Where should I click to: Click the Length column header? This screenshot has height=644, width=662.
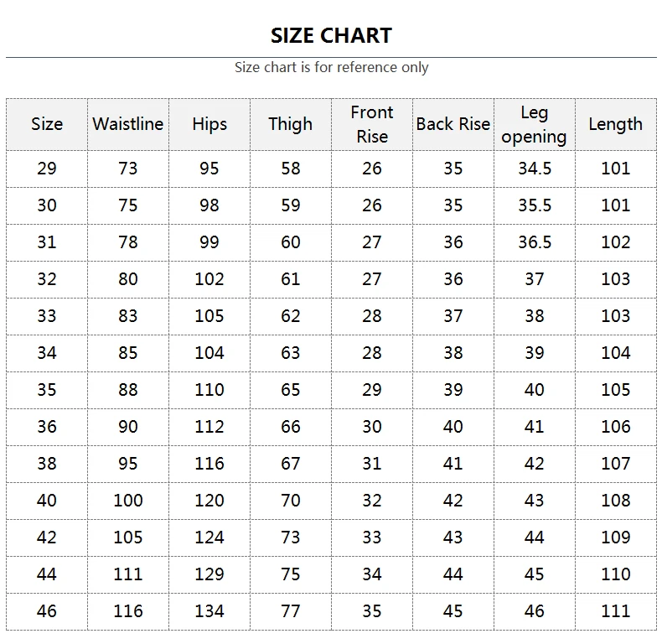coord(615,124)
